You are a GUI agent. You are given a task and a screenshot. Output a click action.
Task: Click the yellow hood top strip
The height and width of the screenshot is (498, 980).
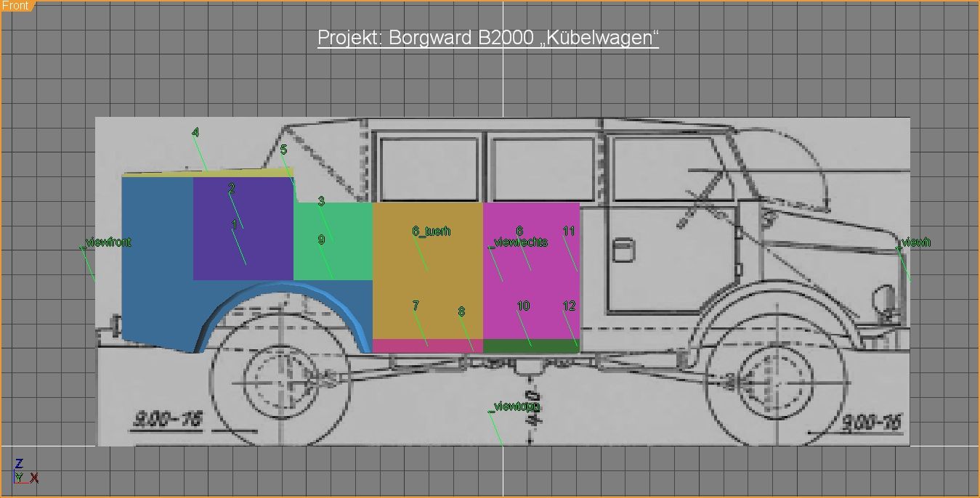coord(207,173)
